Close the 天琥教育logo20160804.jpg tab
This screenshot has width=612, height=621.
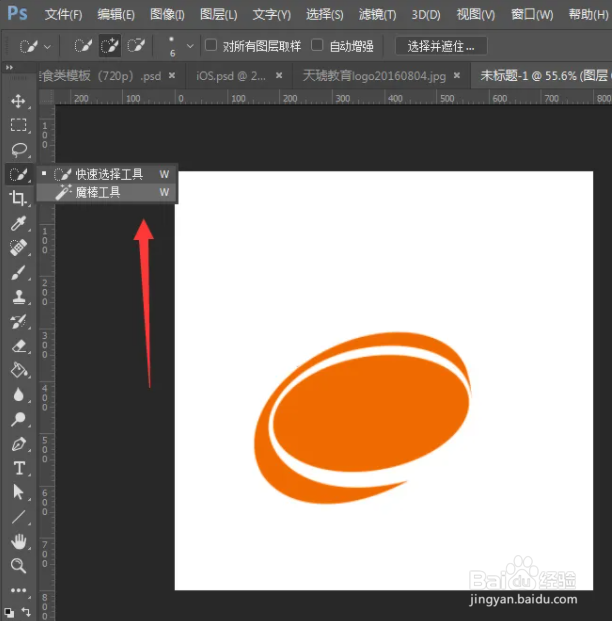pyautogui.click(x=457, y=75)
